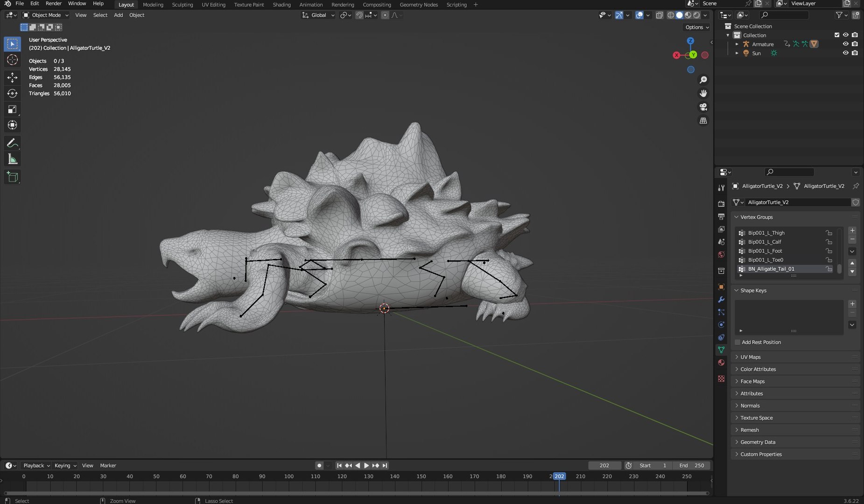
Task: Remove vertex group with minus button
Action: 852,239
